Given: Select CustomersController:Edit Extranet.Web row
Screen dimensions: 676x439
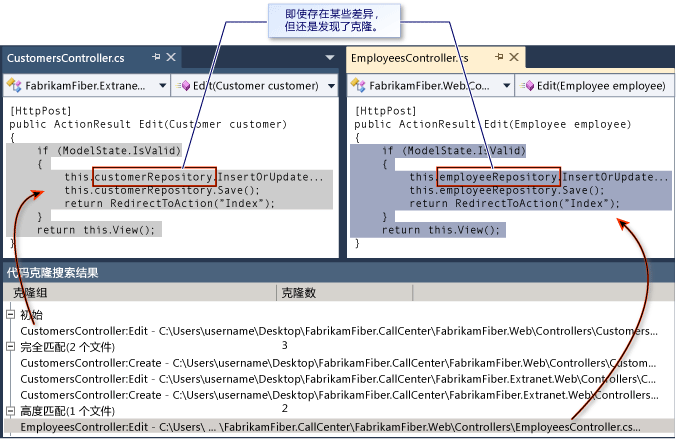Looking at the screenshot, I should [338, 379].
